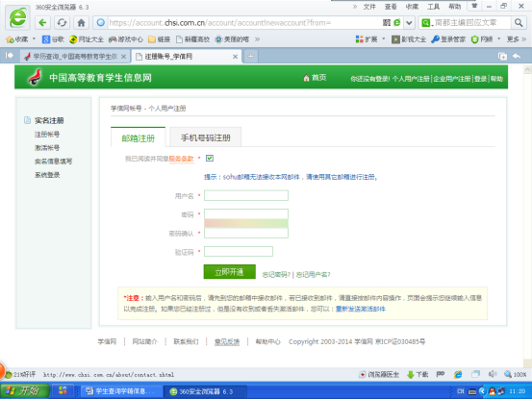Click the green search engine icon in search box

pyautogui.click(x=425, y=23)
